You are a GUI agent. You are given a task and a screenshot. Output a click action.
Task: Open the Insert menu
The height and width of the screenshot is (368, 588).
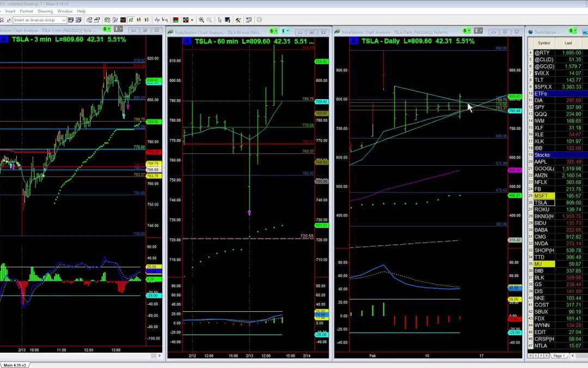point(10,11)
